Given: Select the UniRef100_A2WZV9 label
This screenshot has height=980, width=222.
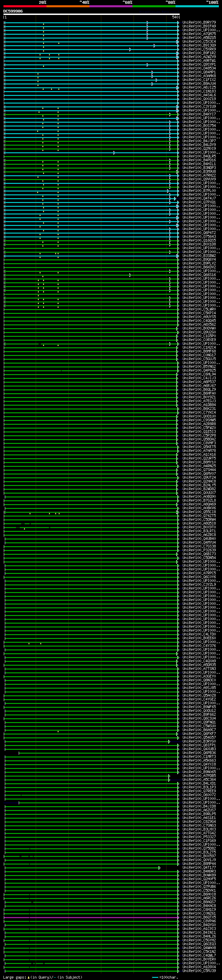Looking at the screenshot, I should [199, 57].
